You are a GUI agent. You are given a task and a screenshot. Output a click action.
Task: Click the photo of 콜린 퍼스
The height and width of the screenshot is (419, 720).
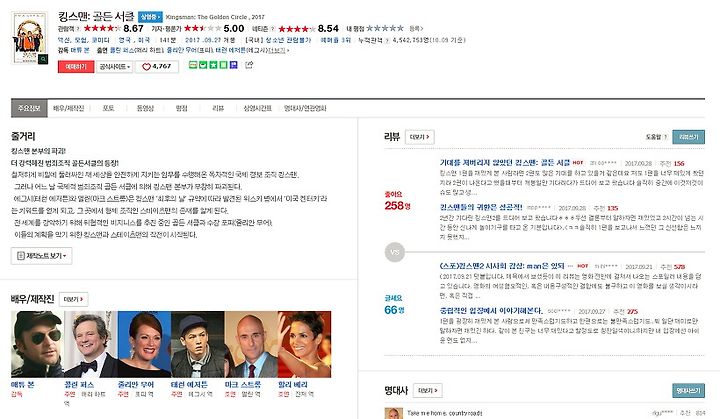[x=91, y=345]
